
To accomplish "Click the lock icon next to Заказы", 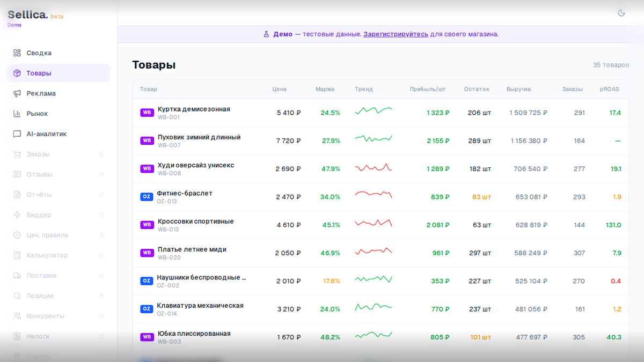I will 101,154.
